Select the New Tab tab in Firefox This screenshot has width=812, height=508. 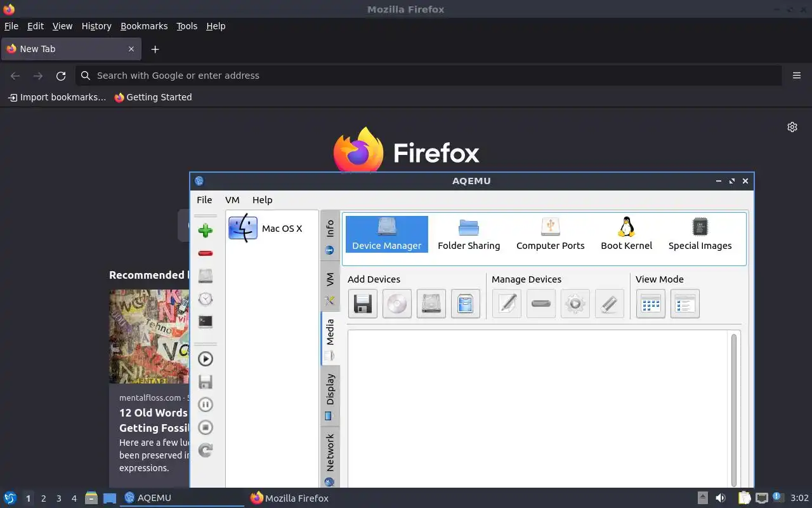(70, 49)
